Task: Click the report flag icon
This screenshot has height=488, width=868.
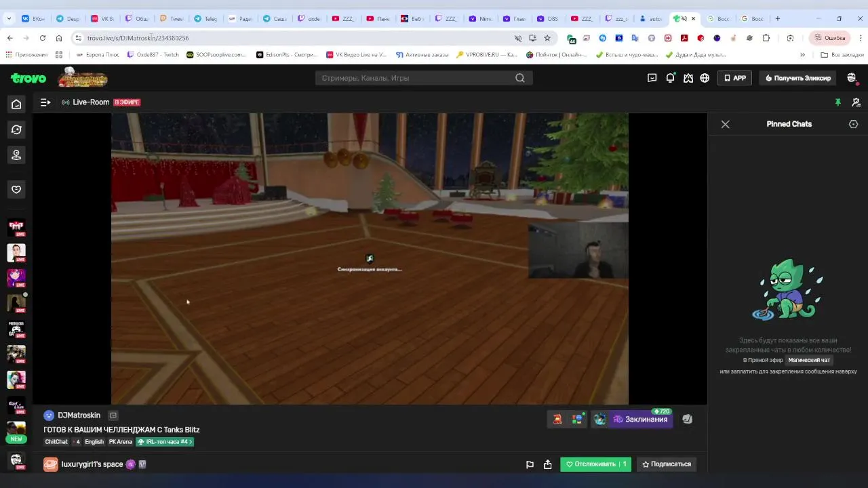Action: pyautogui.click(x=530, y=464)
